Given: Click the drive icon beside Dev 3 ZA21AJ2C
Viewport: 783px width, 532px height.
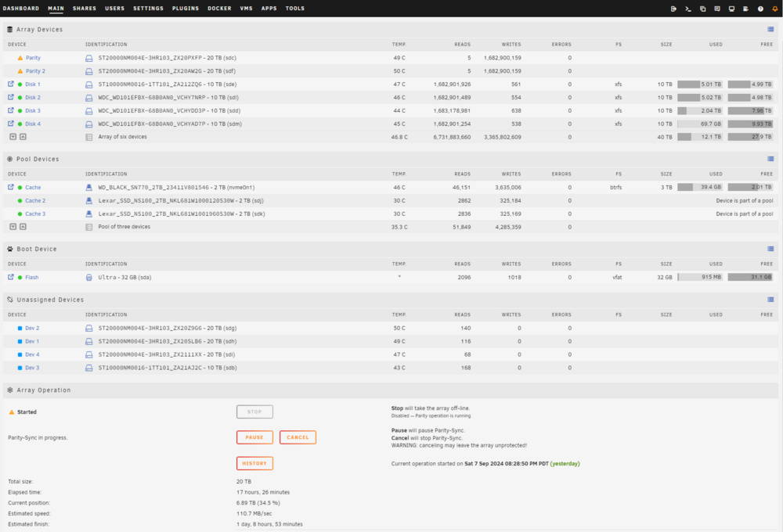Looking at the screenshot, I should pos(89,368).
